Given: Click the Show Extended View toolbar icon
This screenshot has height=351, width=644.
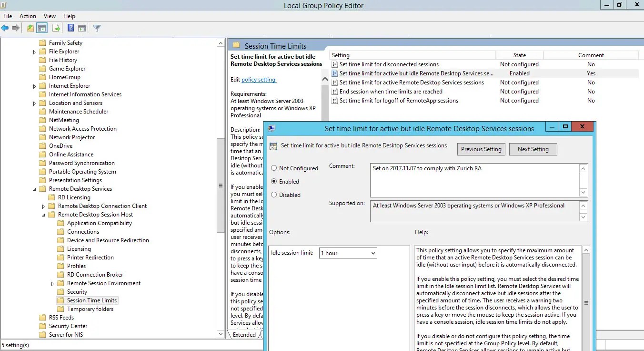Looking at the screenshot, I should pos(81,28).
